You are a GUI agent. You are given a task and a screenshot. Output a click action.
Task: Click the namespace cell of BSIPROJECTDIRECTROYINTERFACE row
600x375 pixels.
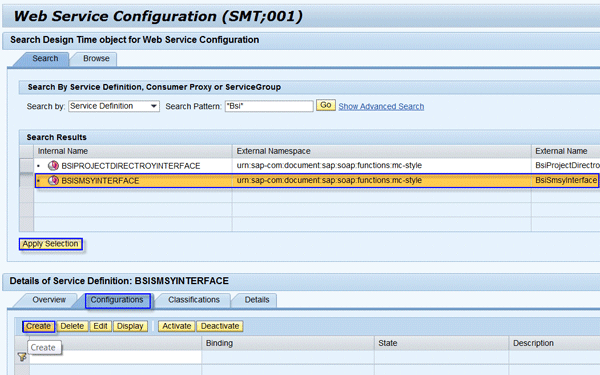pos(382,165)
